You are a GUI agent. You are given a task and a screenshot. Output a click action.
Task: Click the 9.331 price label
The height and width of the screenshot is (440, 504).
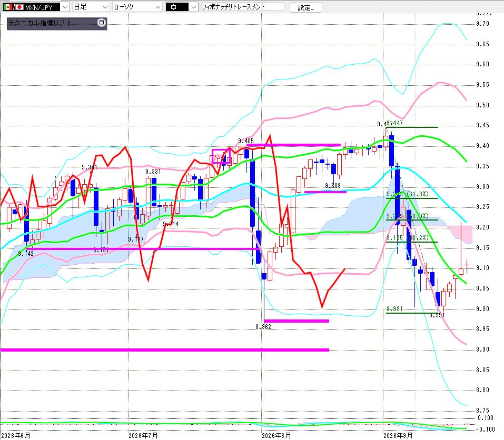pyautogui.click(x=153, y=172)
